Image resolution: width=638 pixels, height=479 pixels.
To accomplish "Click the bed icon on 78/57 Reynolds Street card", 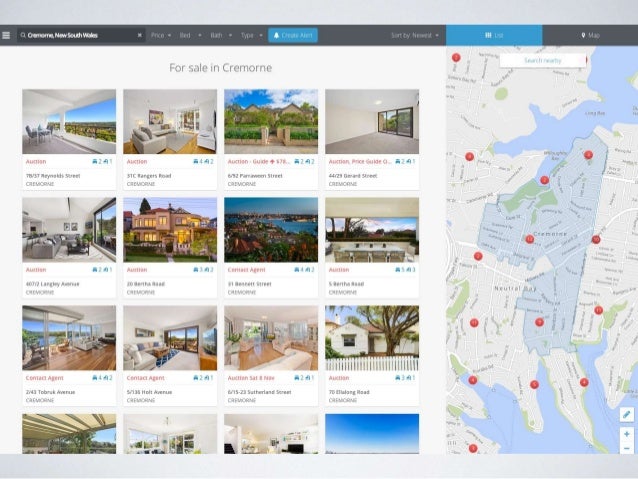I will pos(95,162).
